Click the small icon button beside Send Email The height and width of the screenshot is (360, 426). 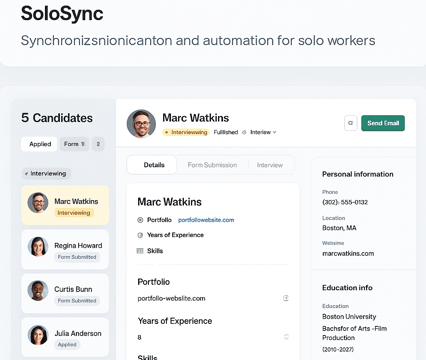pyautogui.click(x=350, y=123)
